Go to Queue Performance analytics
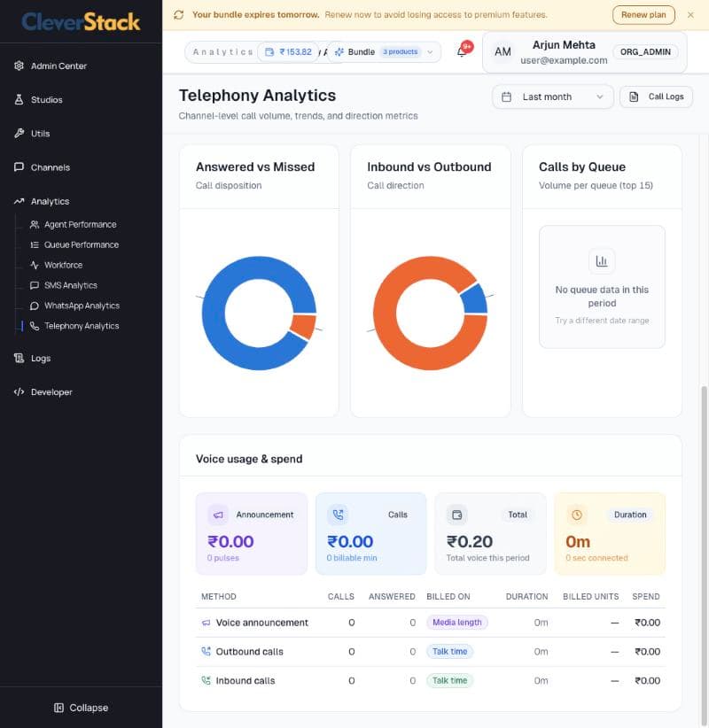Image resolution: width=709 pixels, height=728 pixels. [x=74, y=245]
